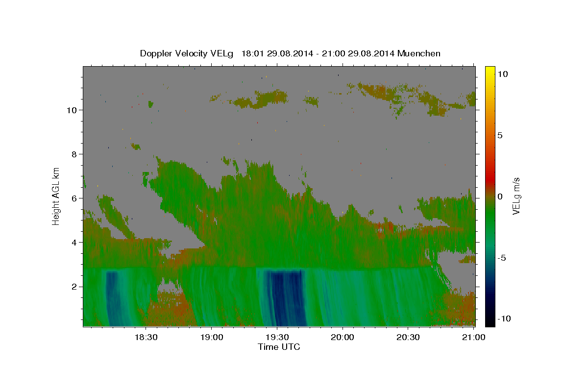Image resolution: width=588 pixels, height=392 pixels.
Task: Click the colorbar value -10 label
Action: (503, 318)
